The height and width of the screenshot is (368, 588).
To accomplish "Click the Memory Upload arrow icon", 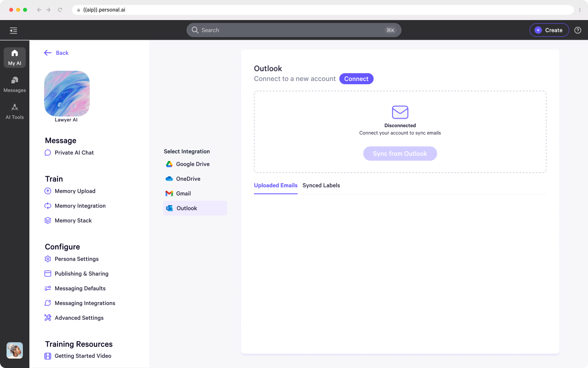I will (48, 191).
